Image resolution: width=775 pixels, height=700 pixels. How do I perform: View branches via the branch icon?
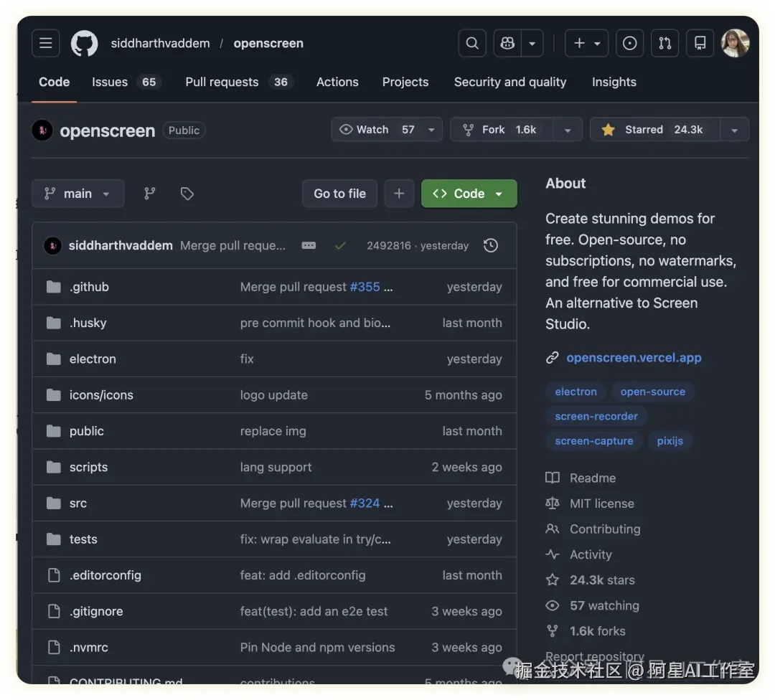pyautogui.click(x=150, y=194)
